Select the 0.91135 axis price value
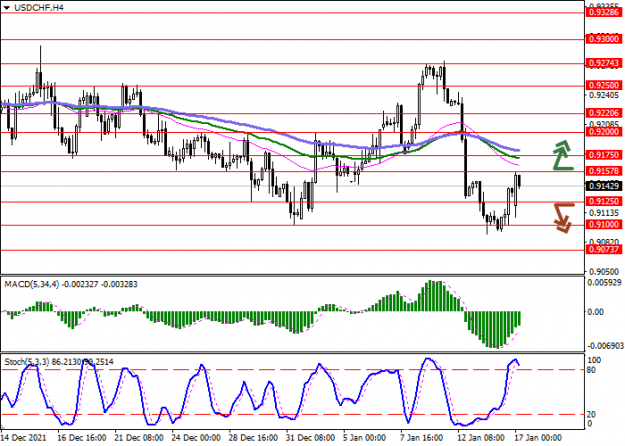The height and width of the screenshot is (446, 625). pos(604,212)
